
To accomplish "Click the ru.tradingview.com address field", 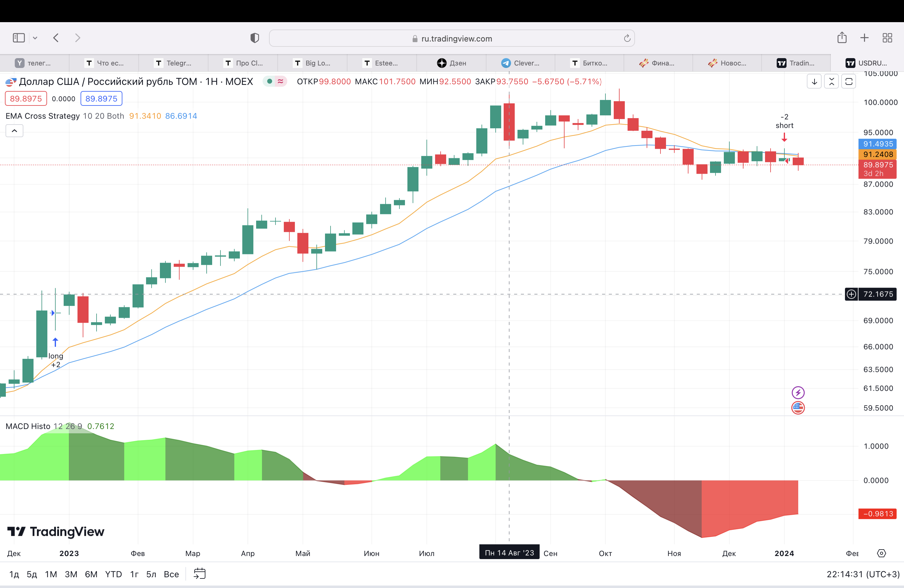I will 452,38.
